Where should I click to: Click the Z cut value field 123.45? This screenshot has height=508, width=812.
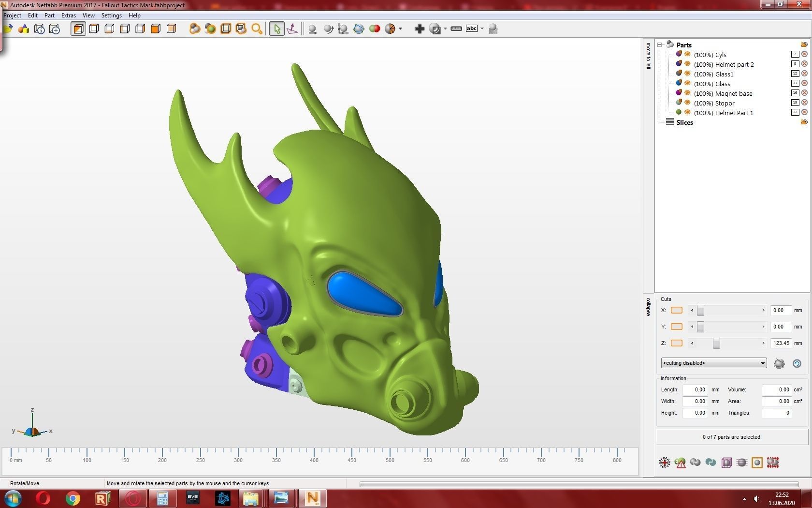pos(781,343)
